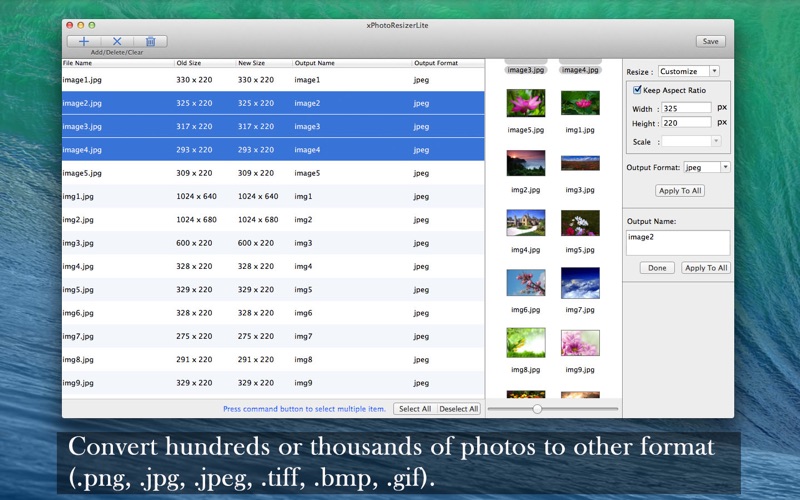This screenshot has height=500, width=800.
Task: Select image1.jpg in the file list
Action: point(273,80)
